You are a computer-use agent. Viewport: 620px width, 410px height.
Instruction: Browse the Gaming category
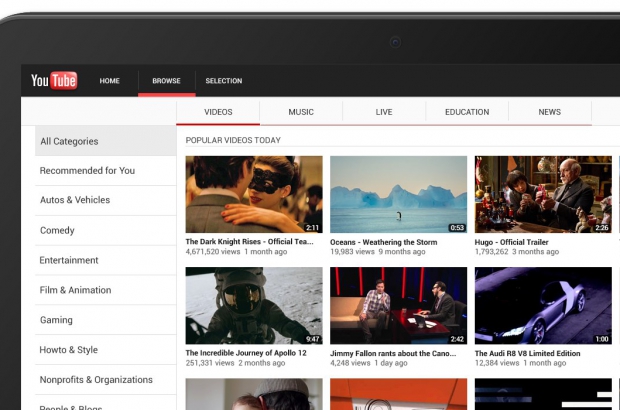point(106,320)
